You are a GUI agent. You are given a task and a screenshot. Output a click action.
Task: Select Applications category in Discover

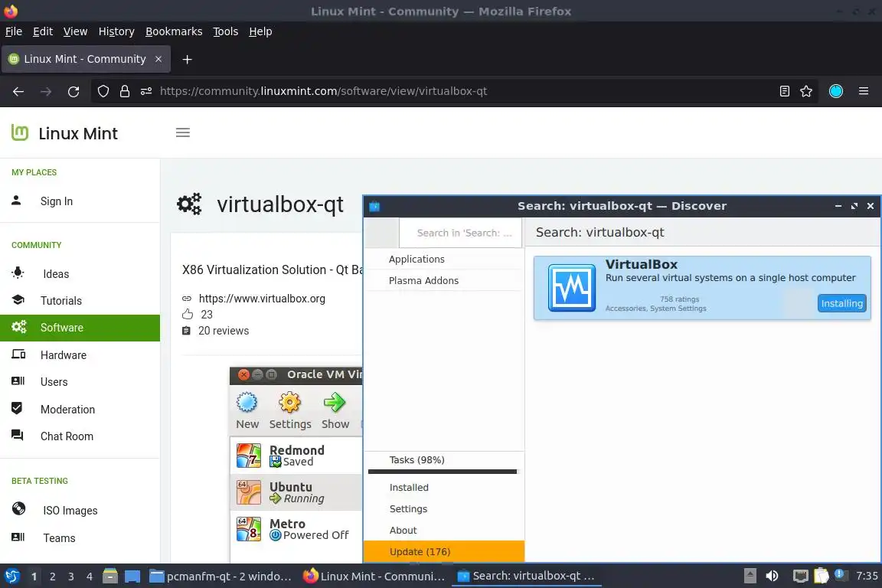tap(443, 259)
